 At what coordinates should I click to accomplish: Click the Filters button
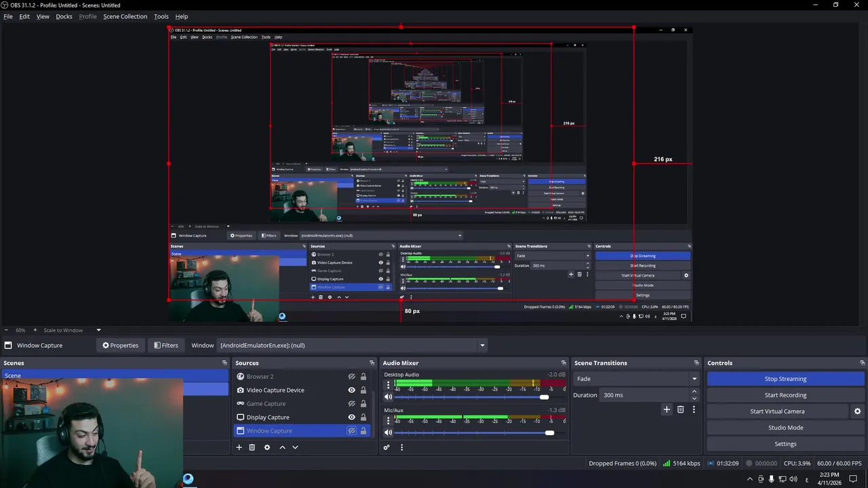(x=166, y=345)
